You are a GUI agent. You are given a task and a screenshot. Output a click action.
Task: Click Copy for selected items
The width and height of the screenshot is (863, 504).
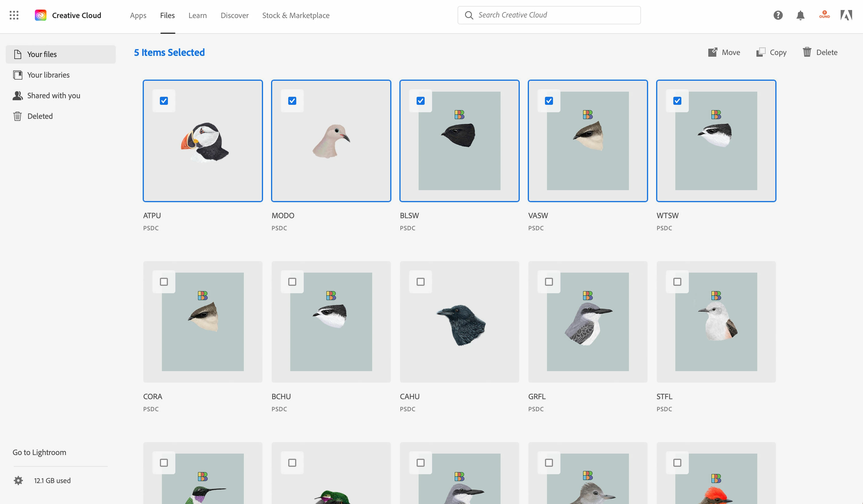click(x=771, y=52)
